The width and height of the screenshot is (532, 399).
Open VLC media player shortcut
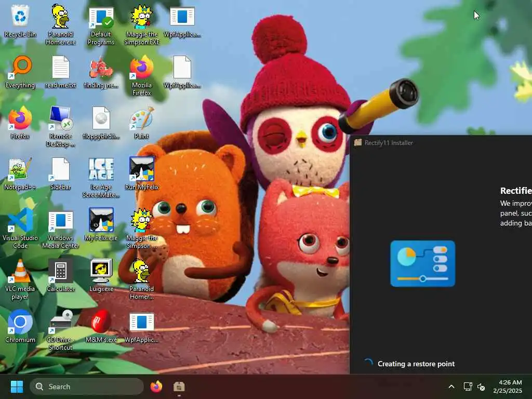point(20,279)
